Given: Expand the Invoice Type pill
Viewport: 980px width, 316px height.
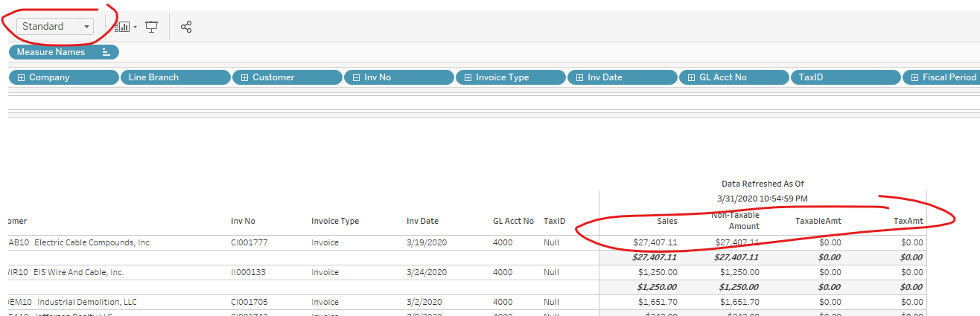Looking at the screenshot, I should point(468,77).
